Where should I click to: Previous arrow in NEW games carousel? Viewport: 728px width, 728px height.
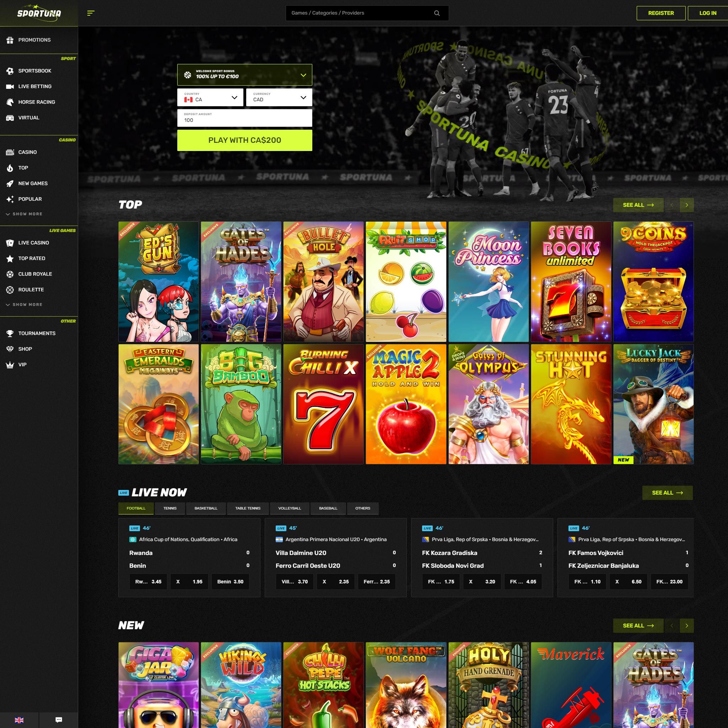[672, 626]
